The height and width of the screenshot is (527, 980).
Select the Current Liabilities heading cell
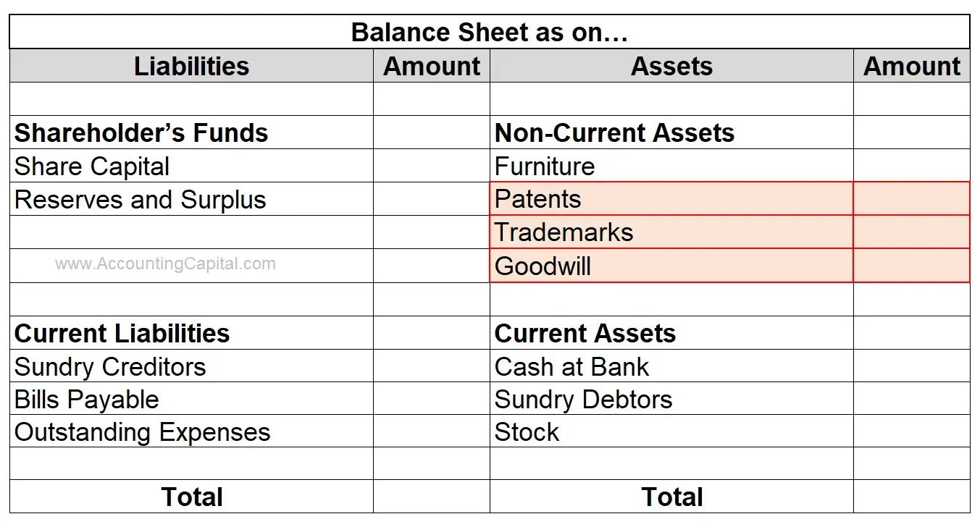coord(192,333)
